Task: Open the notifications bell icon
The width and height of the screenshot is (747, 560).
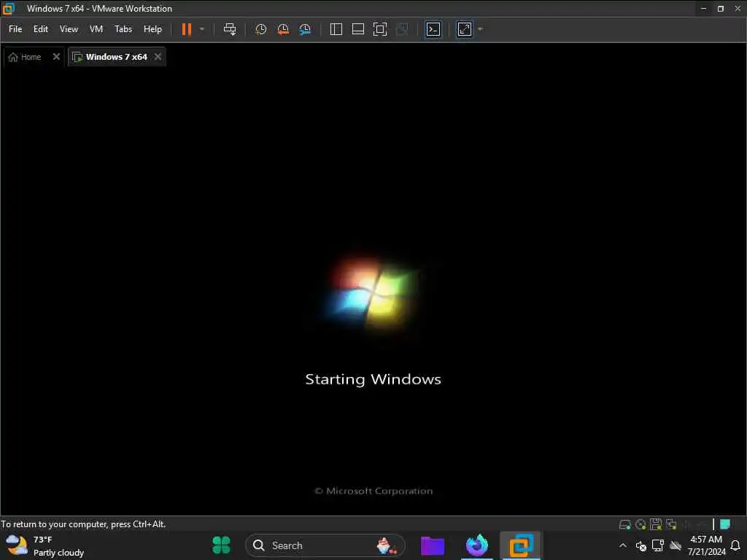Action: (x=735, y=545)
